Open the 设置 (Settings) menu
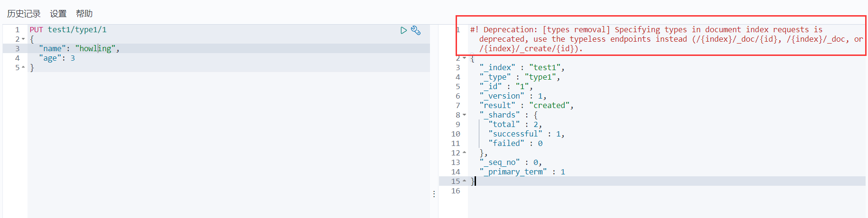This screenshot has width=868, height=218. pos(58,14)
